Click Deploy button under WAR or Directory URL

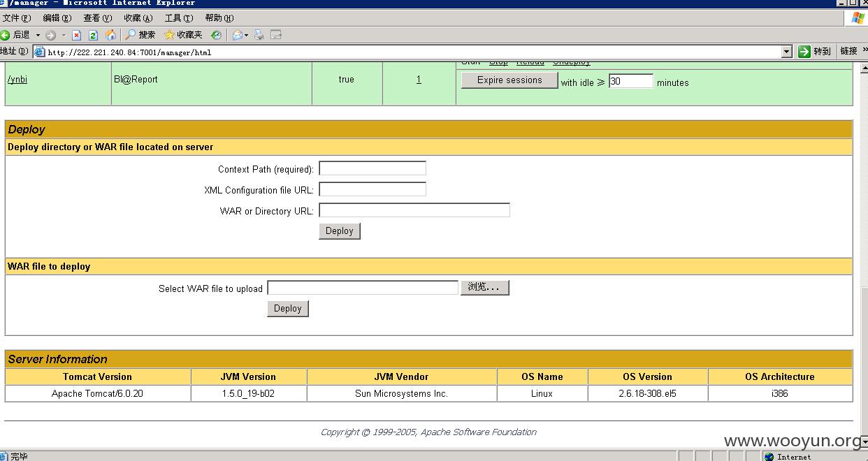point(340,231)
